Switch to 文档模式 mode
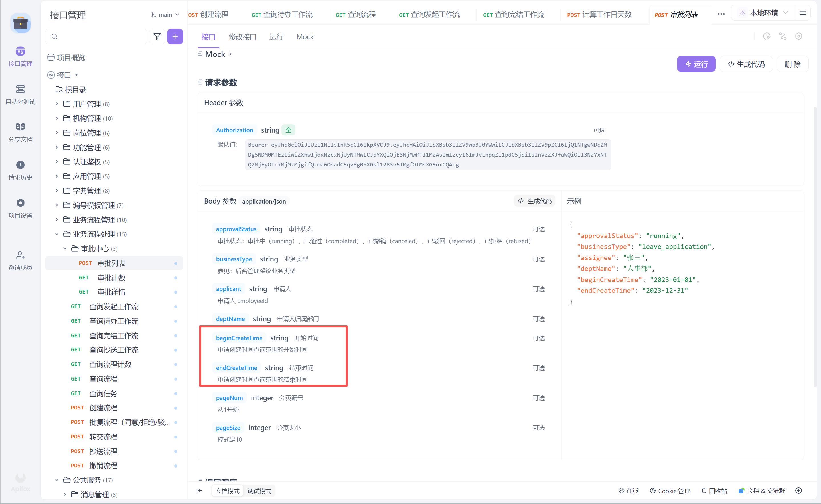821x504 pixels. 228,491
